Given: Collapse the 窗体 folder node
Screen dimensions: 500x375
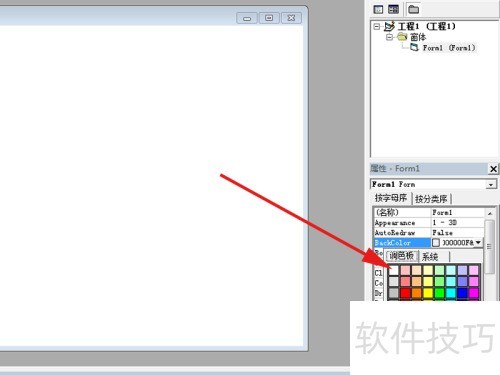Looking at the screenshot, I should pos(389,37).
